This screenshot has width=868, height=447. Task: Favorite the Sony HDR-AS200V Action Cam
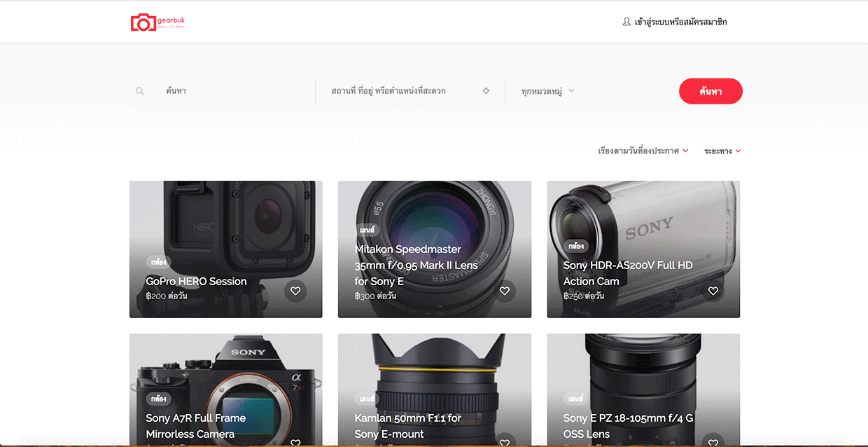coord(713,291)
